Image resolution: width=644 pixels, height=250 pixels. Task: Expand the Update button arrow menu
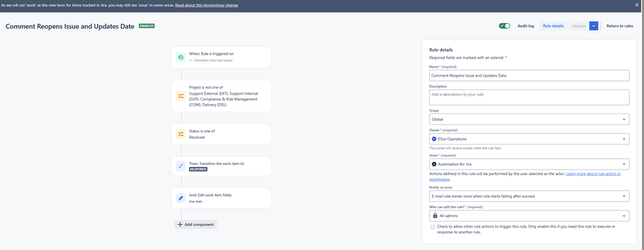pyautogui.click(x=594, y=26)
